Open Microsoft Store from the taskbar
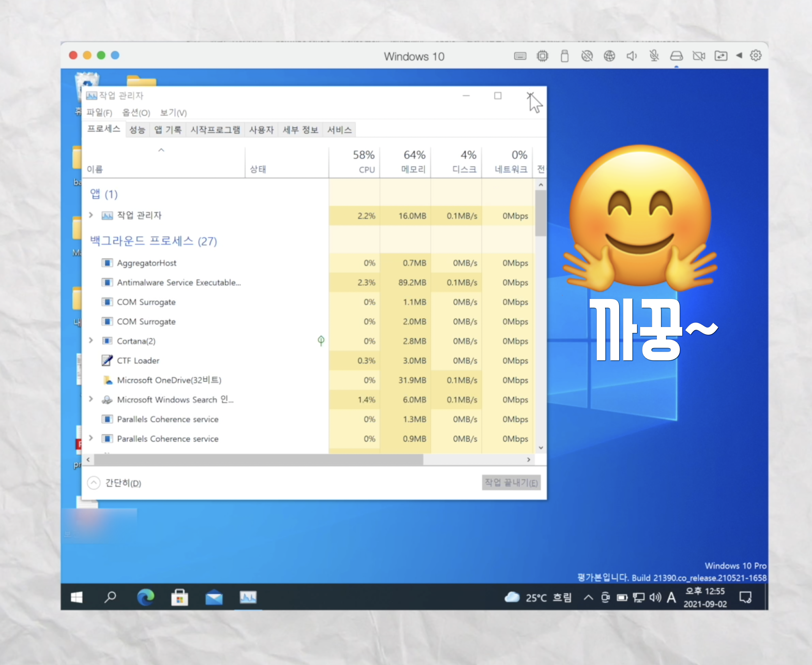This screenshot has width=812, height=665. pyautogui.click(x=180, y=597)
